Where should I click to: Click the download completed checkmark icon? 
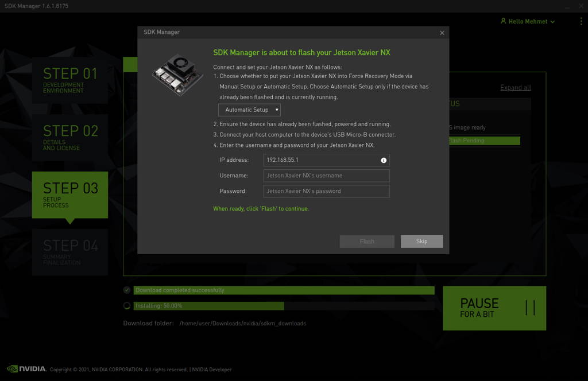tap(127, 290)
